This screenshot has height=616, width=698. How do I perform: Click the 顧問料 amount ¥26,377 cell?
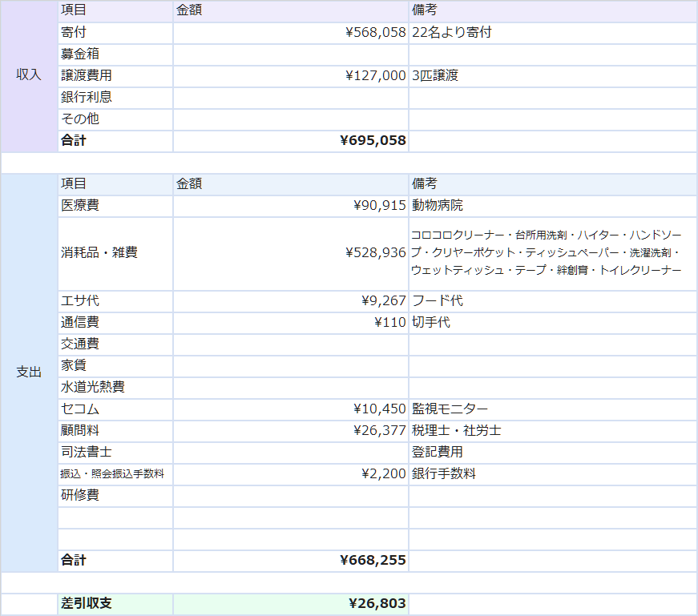[x=290, y=431]
